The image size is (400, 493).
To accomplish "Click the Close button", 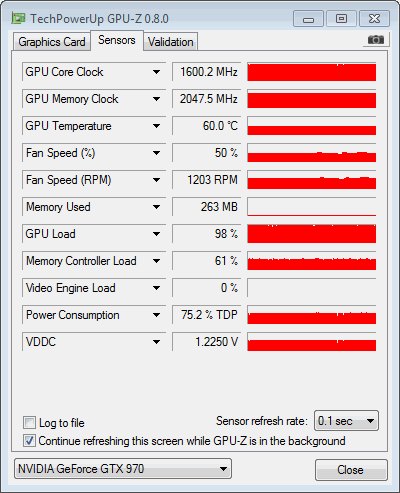I will pos(351,470).
